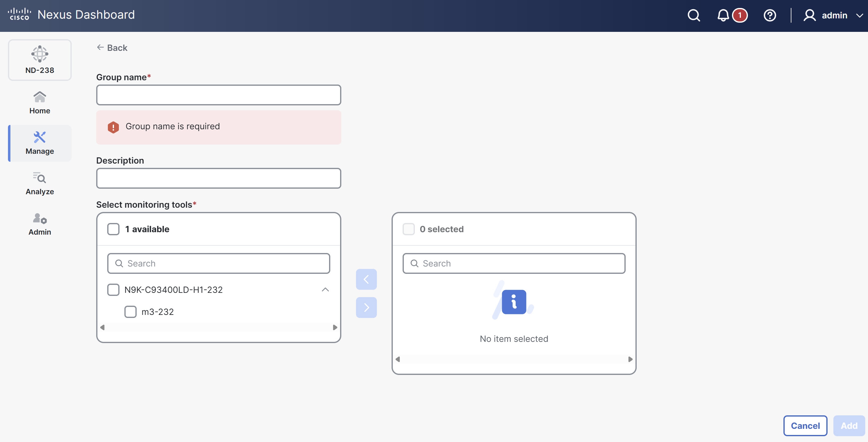Check the '1 available' select-all checkbox
The width and height of the screenshot is (868, 442).
tap(113, 229)
